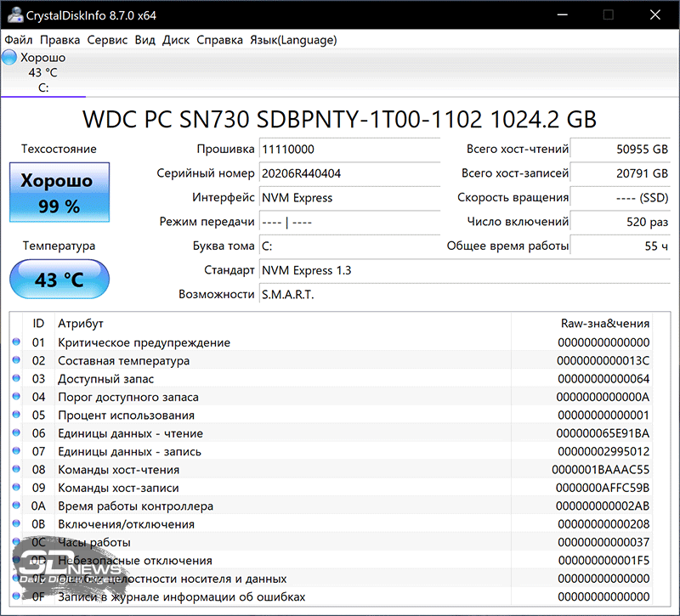Click status orb for attribute 07
The width and height of the screenshot is (680, 616).
(x=16, y=451)
